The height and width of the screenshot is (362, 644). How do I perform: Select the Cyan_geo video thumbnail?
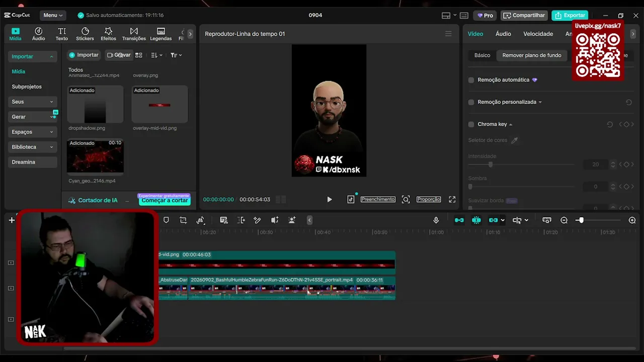pos(95,156)
